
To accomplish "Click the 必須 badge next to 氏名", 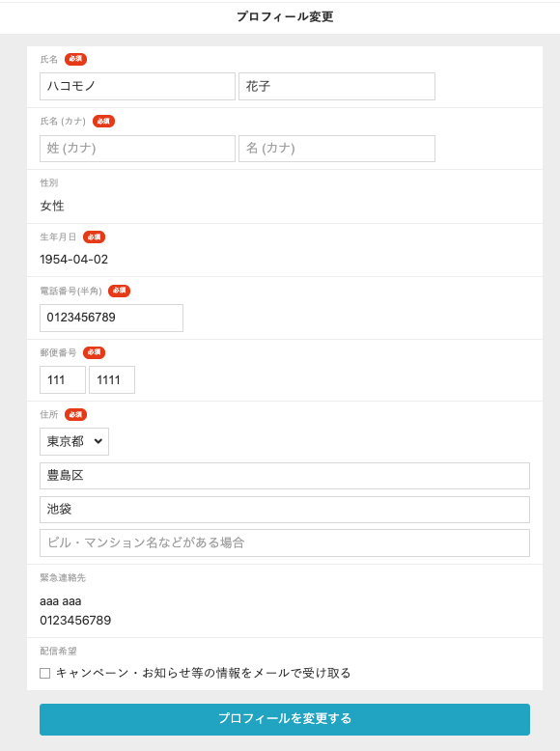I will pos(75,60).
